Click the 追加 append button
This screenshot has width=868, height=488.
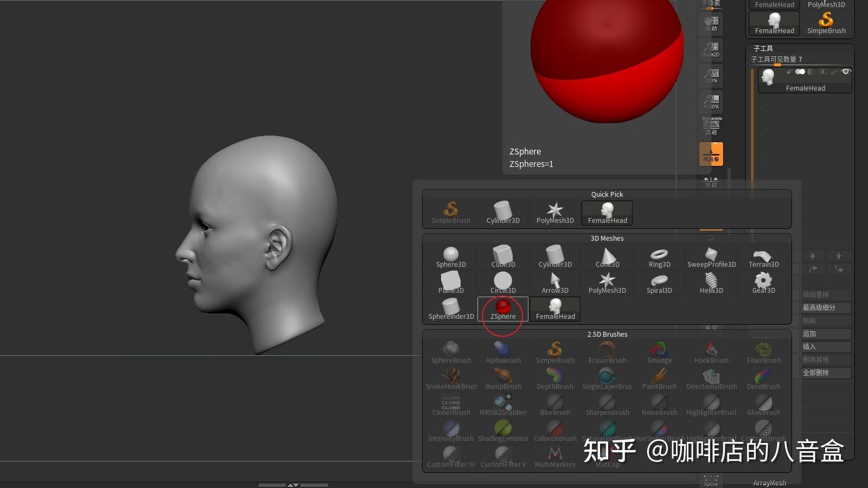coord(826,333)
